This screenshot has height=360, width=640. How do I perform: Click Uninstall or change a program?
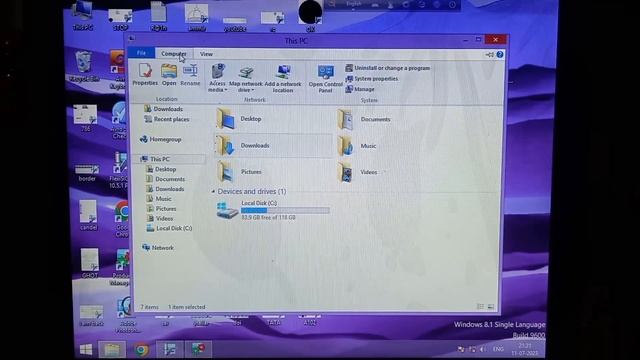click(x=387, y=68)
